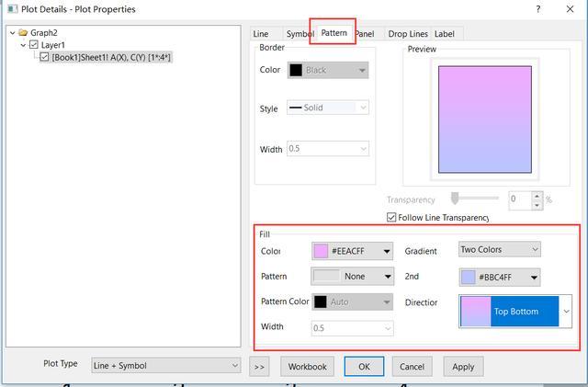Toggle the [Book1]Sheet1! plot checkbox

(x=44, y=57)
